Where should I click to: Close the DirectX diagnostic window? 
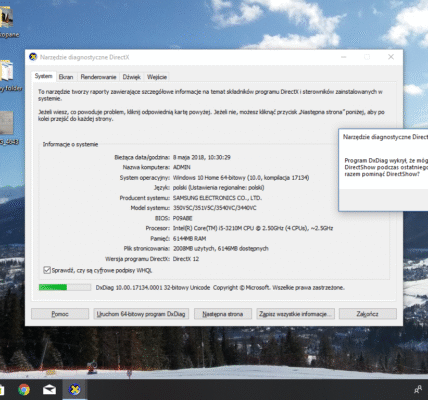click(x=391, y=57)
